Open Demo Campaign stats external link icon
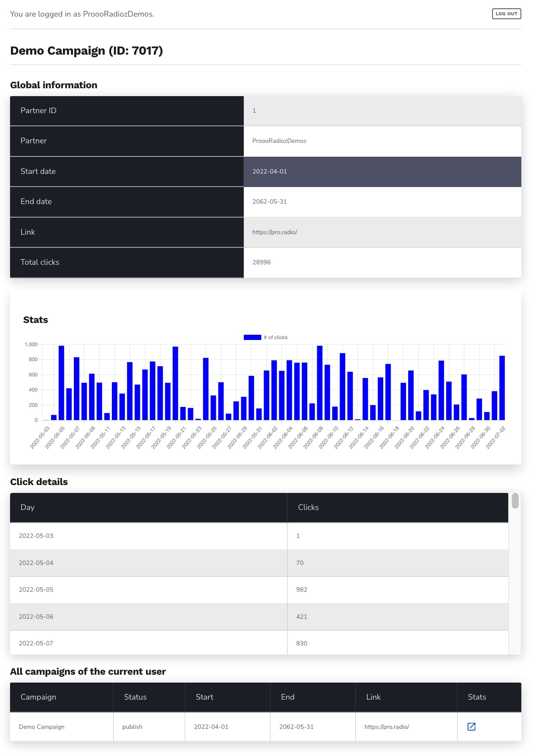Screen dimensions: 541x756 (471, 726)
